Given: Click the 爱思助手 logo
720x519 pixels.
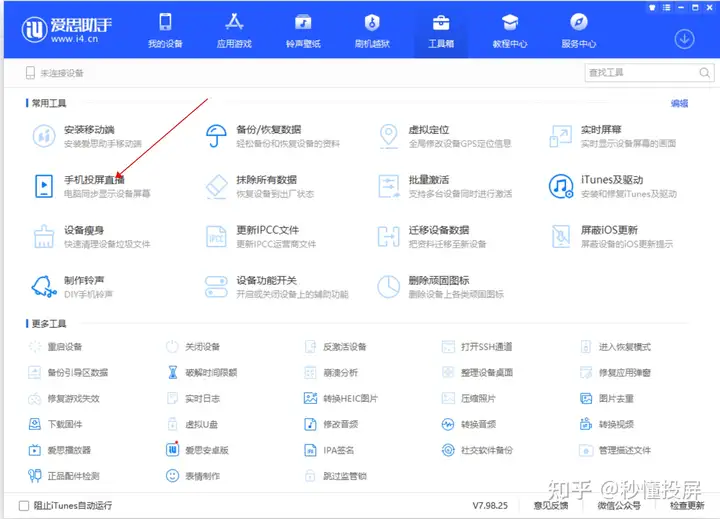Looking at the screenshot, I should tap(67, 30).
